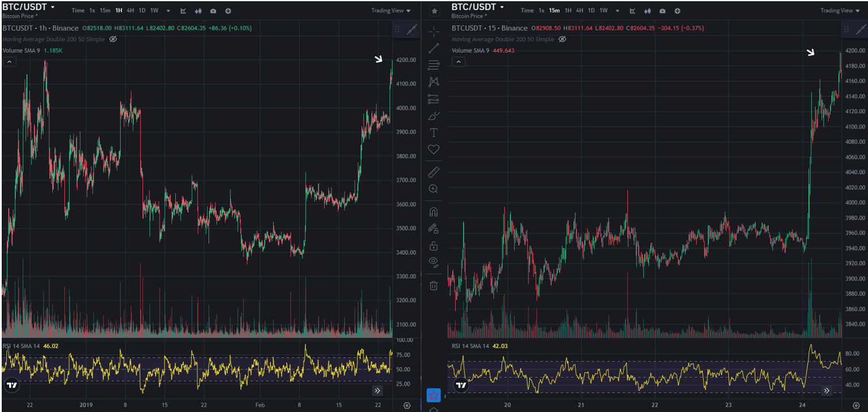Click the TradingView logo on right chart
Screen dimensions: 868x412
[461, 385]
